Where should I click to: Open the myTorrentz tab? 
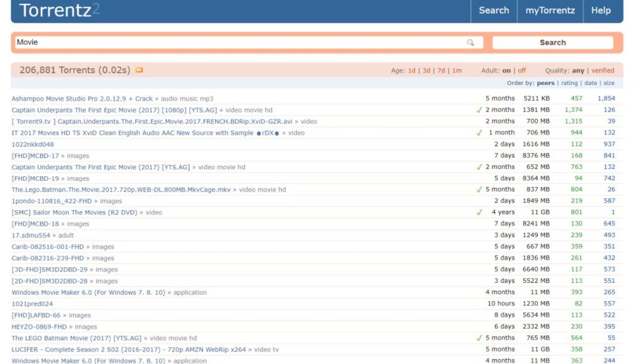pos(550,10)
